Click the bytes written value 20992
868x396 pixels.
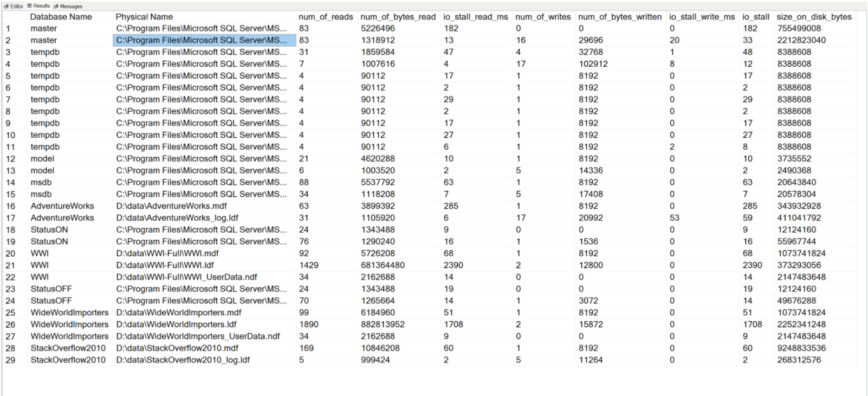[591, 218]
